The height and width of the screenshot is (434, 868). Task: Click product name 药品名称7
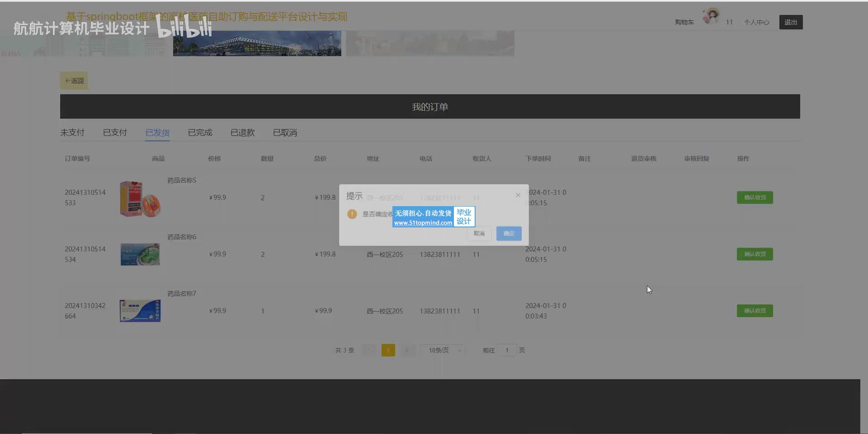[182, 293]
